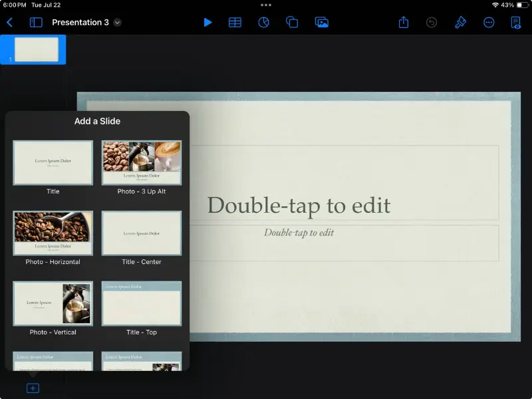
Task: Tap the battery indicator
Action: pyautogui.click(x=522, y=5)
